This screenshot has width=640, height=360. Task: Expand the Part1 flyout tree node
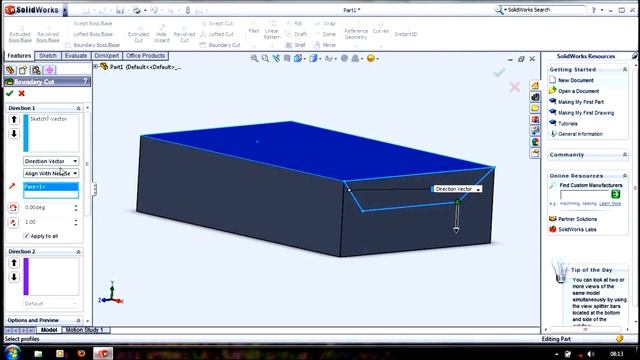pos(96,66)
